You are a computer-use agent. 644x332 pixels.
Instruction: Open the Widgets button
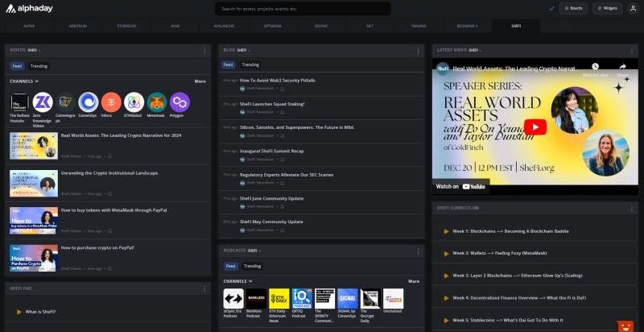tap(608, 8)
